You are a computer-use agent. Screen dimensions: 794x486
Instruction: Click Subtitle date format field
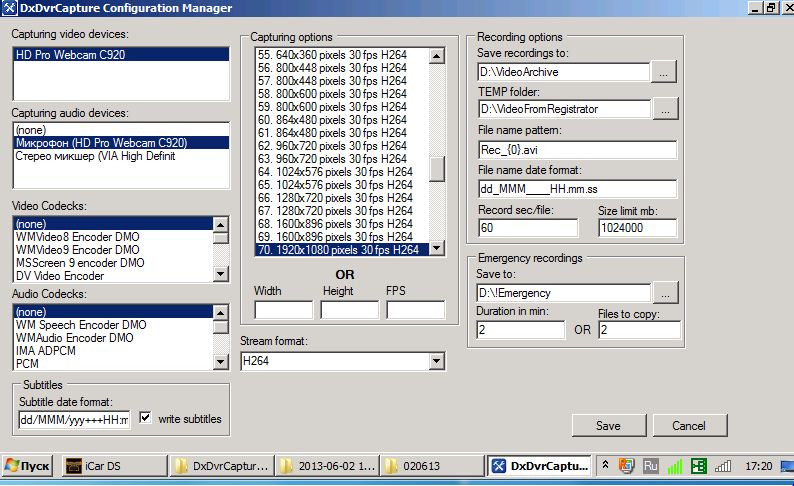click(x=74, y=420)
